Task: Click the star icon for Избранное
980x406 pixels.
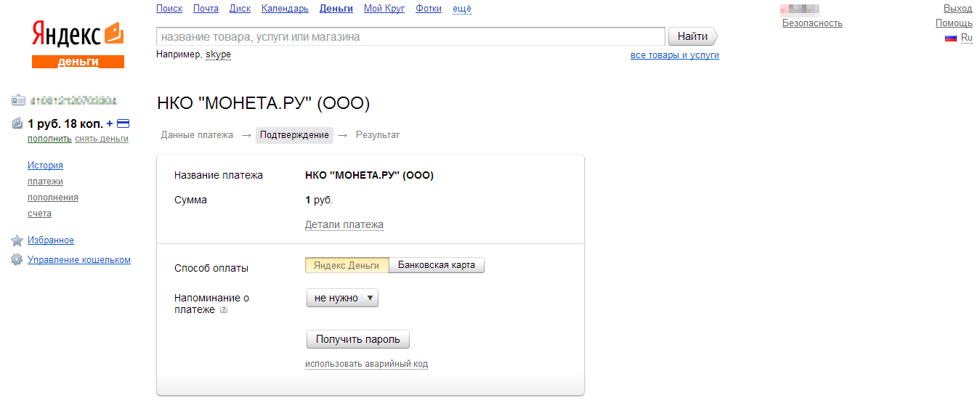Action: point(17,240)
